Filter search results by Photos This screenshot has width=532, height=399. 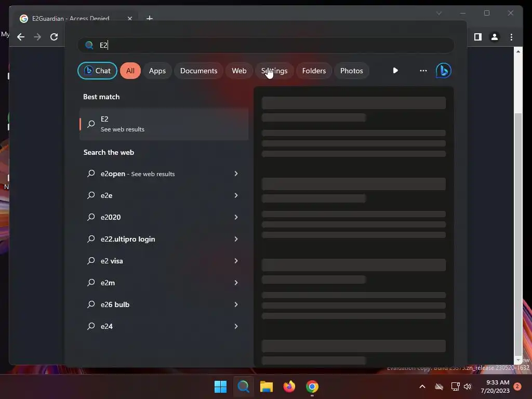click(x=352, y=71)
